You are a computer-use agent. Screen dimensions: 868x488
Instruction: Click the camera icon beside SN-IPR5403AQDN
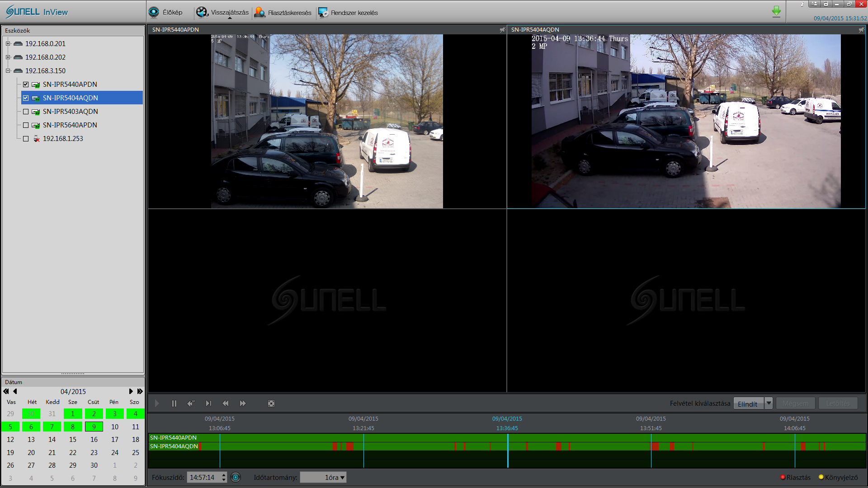(36, 112)
